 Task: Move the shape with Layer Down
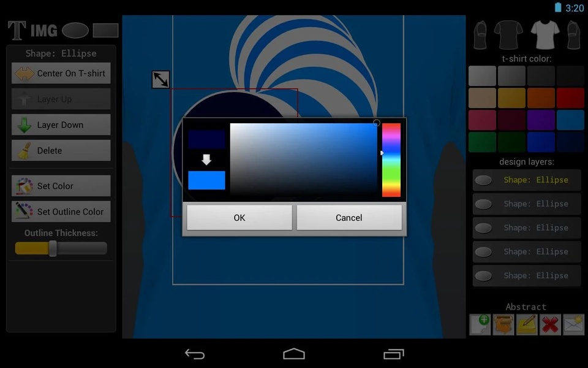[x=61, y=125]
